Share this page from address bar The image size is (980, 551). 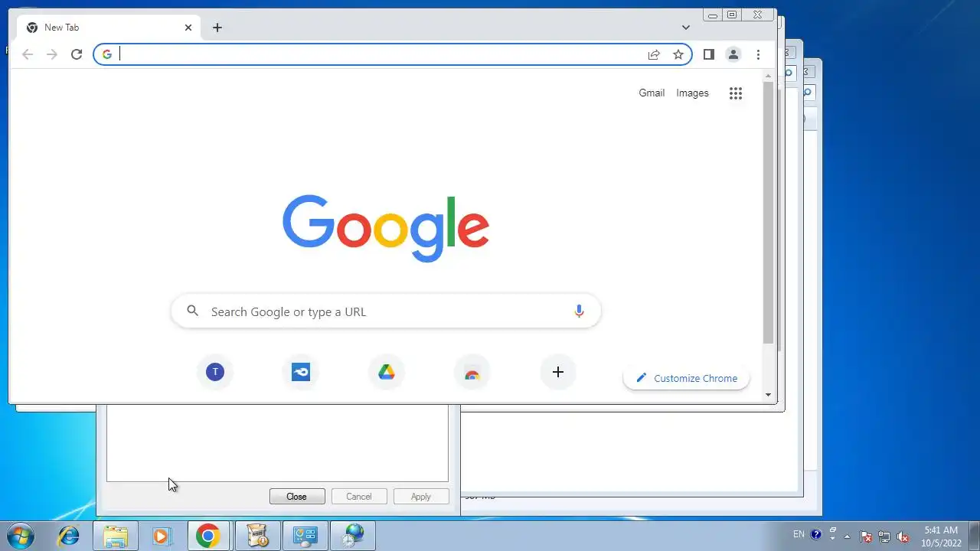tap(654, 54)
